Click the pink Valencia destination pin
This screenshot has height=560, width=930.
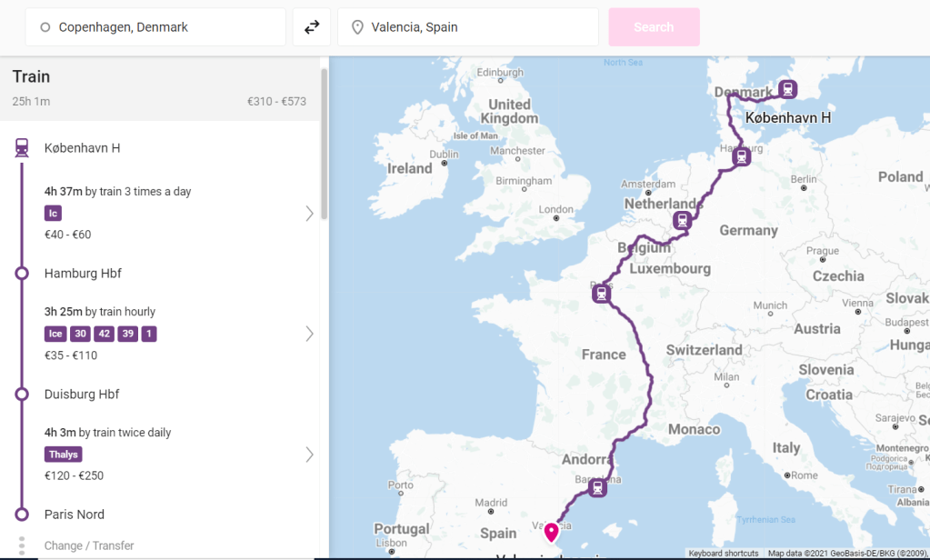551,532
